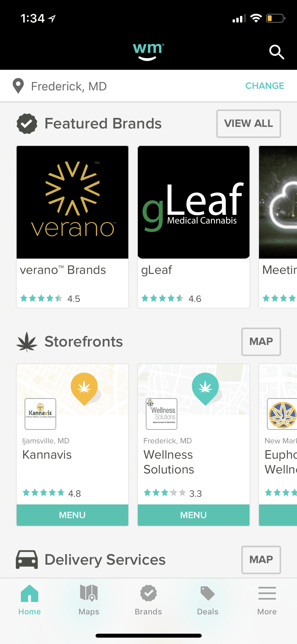
Task: View all featured brands
Action: (249, 124)
